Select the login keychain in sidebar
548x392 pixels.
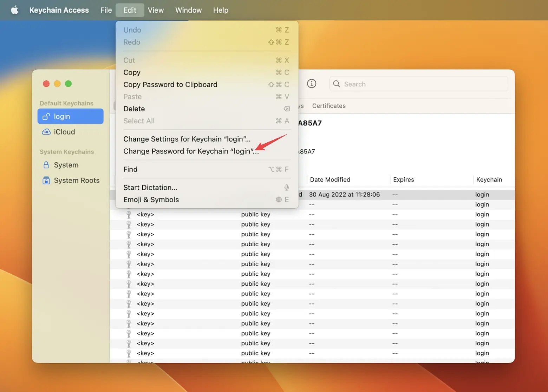(x=70, y=116)
